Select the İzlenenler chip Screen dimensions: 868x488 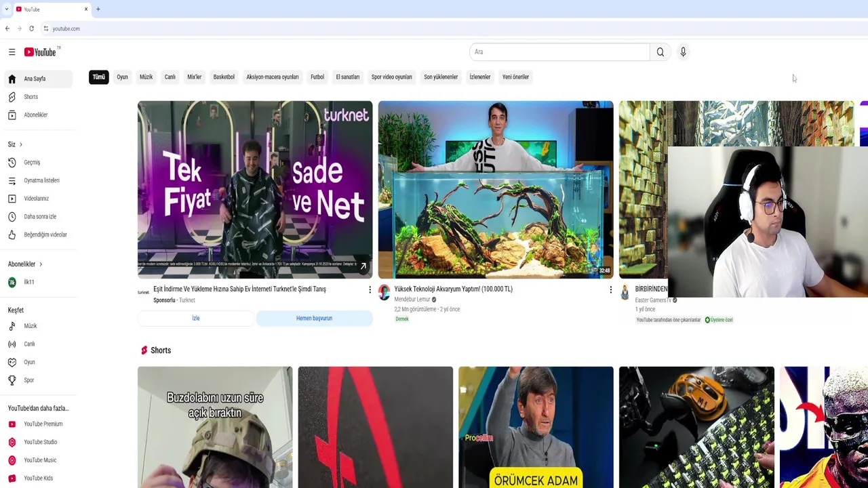coord(479,77)
